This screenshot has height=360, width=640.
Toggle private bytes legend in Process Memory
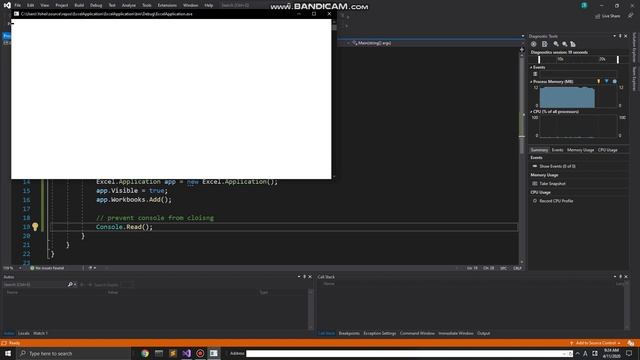pyautogui.click(x=615, y=82)
